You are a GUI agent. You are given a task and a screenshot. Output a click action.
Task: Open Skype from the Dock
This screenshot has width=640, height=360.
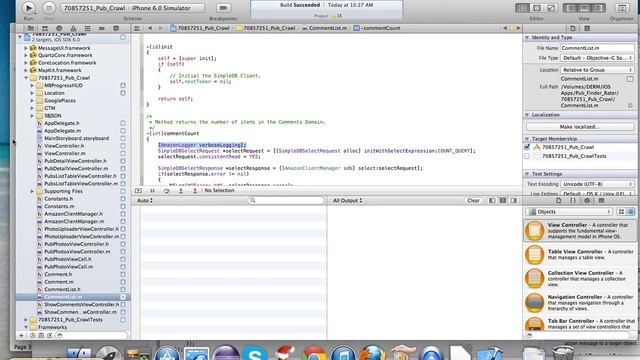tap(254, 353)
